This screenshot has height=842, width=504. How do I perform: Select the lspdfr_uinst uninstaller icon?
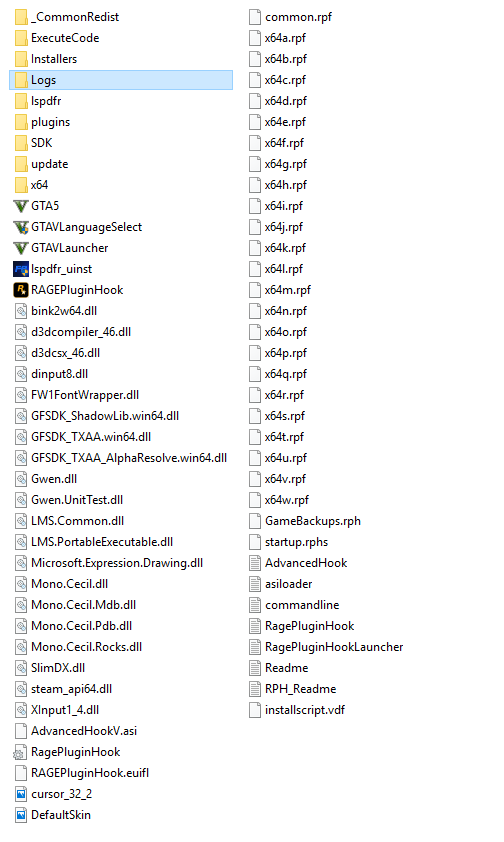pos(20,269)
